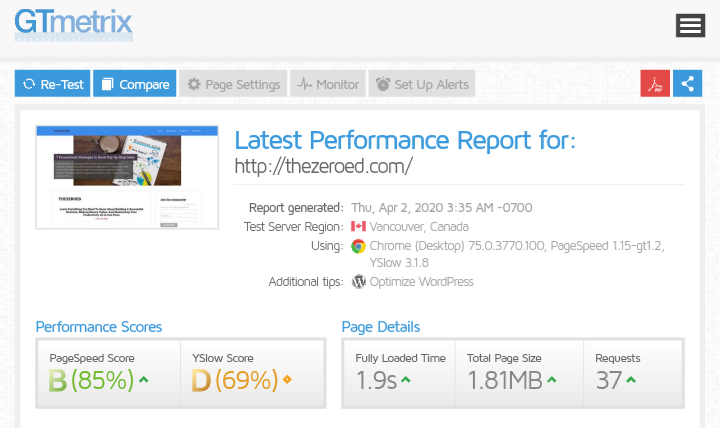Click the Monitor button

tap(327, 84)
